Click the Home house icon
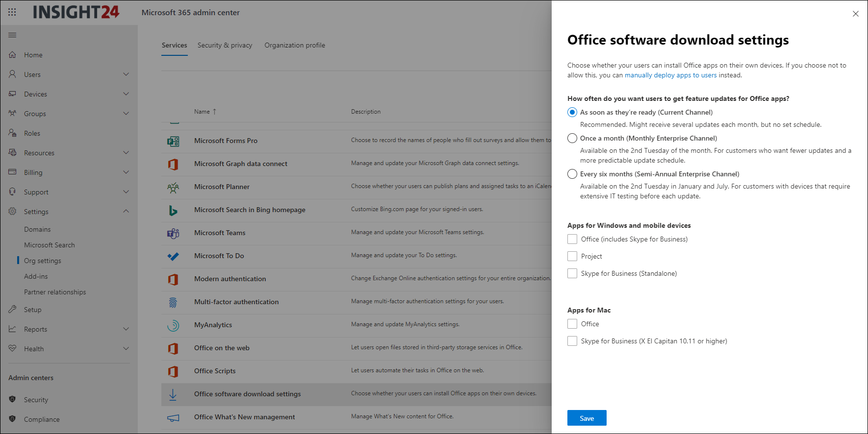Image resolution: width=868 pixels, height=434 pixels. click(x=13, y=55)
